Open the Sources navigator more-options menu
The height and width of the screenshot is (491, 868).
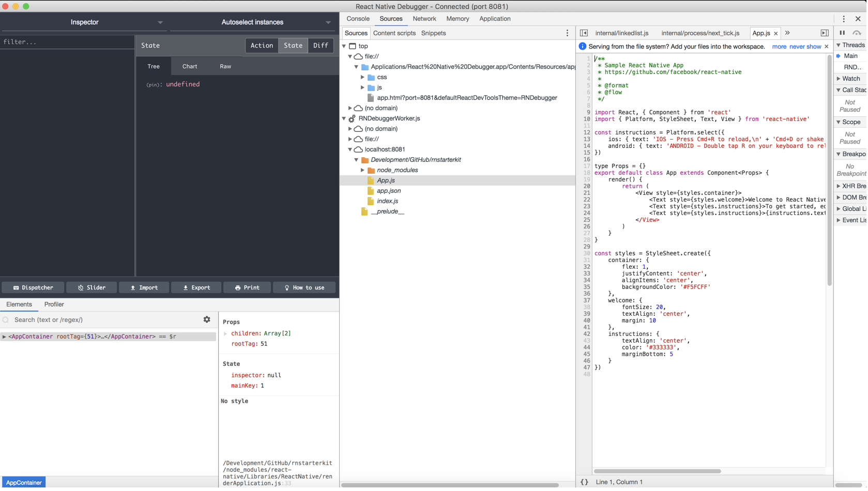[567, 33]
